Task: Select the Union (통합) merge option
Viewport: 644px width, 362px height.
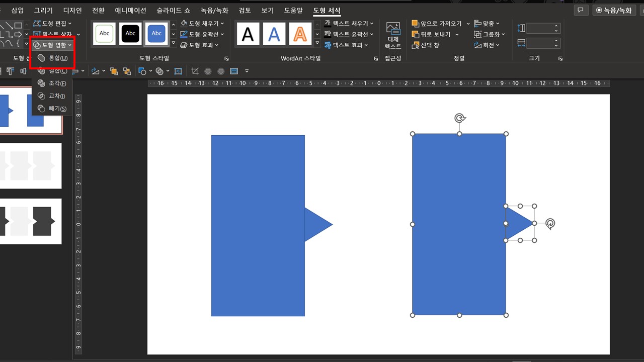Action: click(52, 58)
